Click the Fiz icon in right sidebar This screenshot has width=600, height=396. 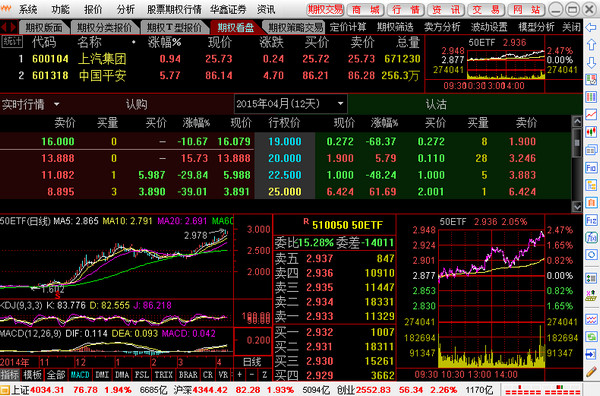pyautogui.click(x=591, y=220)
